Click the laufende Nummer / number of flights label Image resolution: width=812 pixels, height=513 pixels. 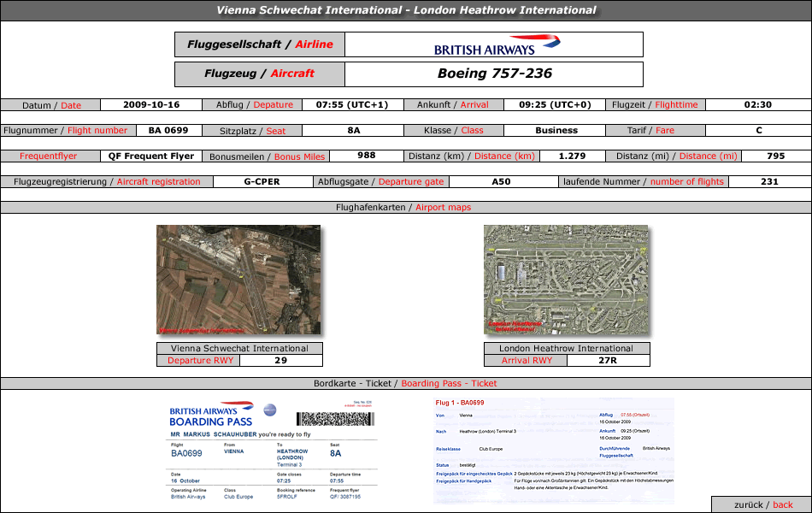[x=644, y=182]
